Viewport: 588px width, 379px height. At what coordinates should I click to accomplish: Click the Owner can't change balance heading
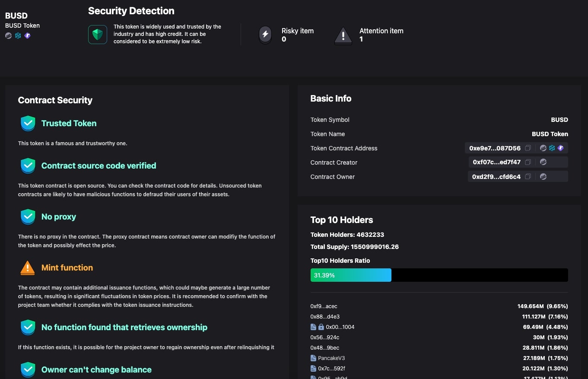click(x=97, y=370)
